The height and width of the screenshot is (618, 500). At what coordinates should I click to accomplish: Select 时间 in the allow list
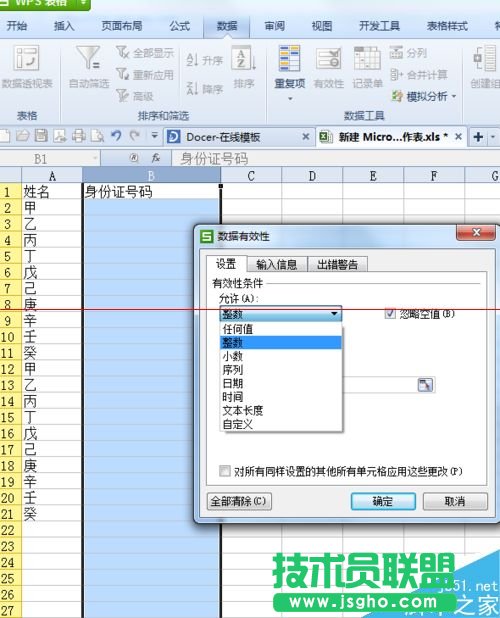pos(281,397)
